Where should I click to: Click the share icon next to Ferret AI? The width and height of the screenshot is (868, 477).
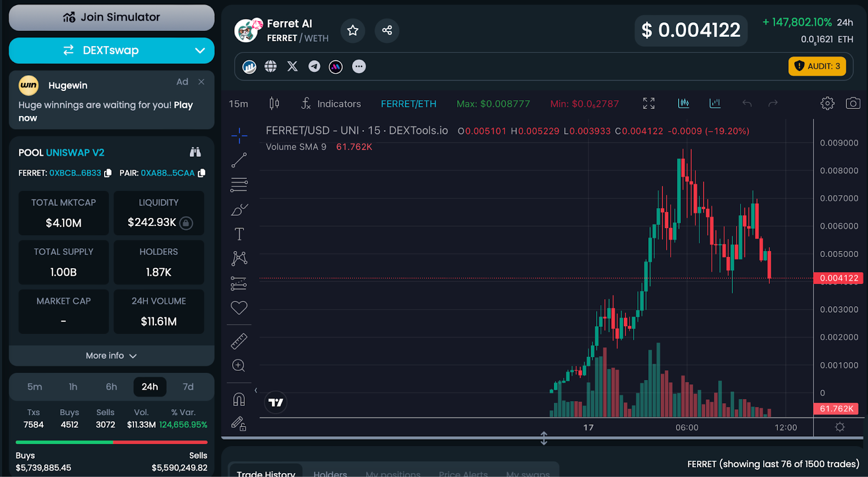click(387, 30)
